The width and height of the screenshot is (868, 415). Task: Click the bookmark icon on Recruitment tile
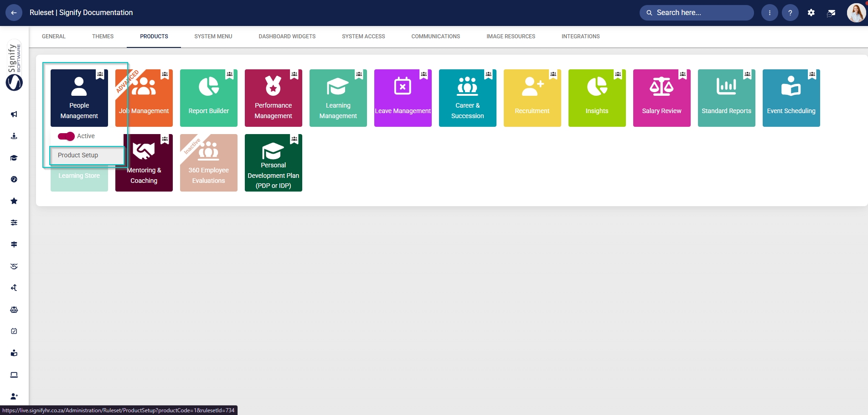[553, 74]
